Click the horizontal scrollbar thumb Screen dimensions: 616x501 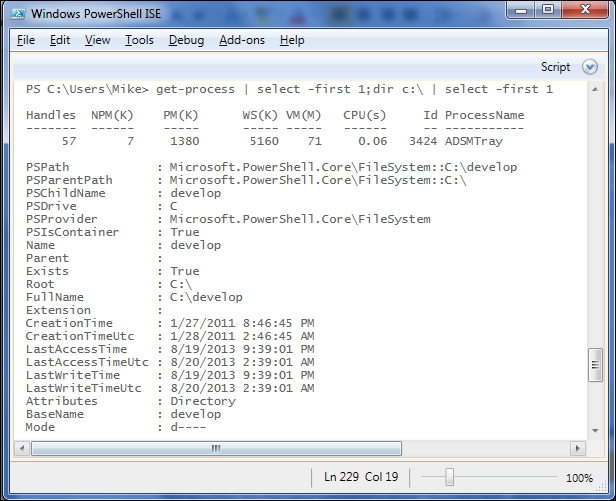pos(216,448)
